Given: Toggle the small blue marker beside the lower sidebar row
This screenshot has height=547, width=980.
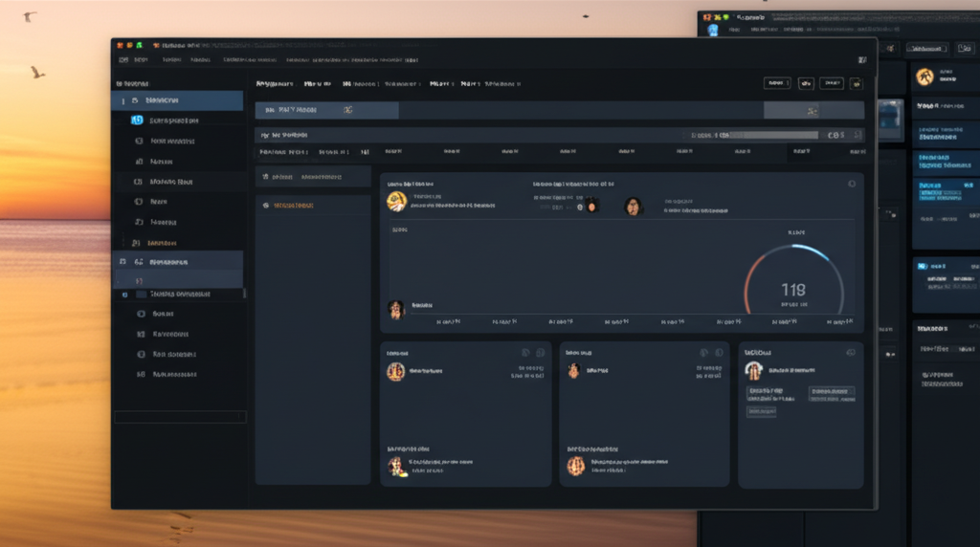Looking at the screenshot, I should tap(124, 295).
